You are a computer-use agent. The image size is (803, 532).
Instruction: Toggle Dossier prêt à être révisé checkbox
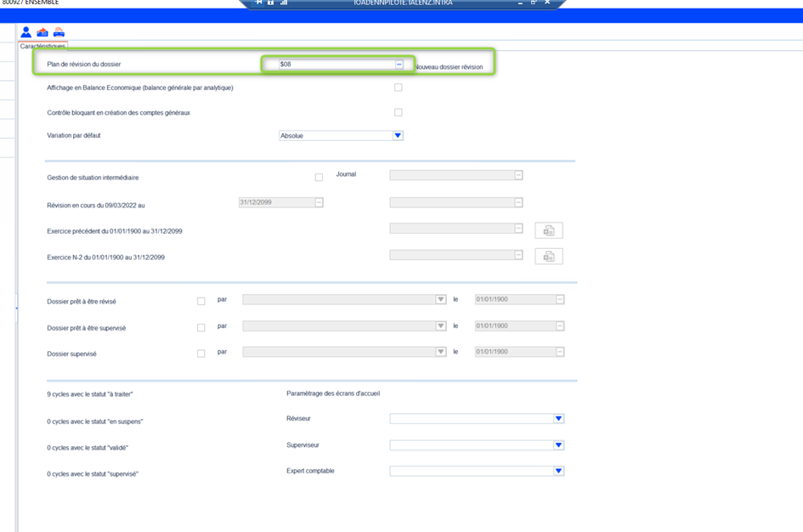click(201, 301)
